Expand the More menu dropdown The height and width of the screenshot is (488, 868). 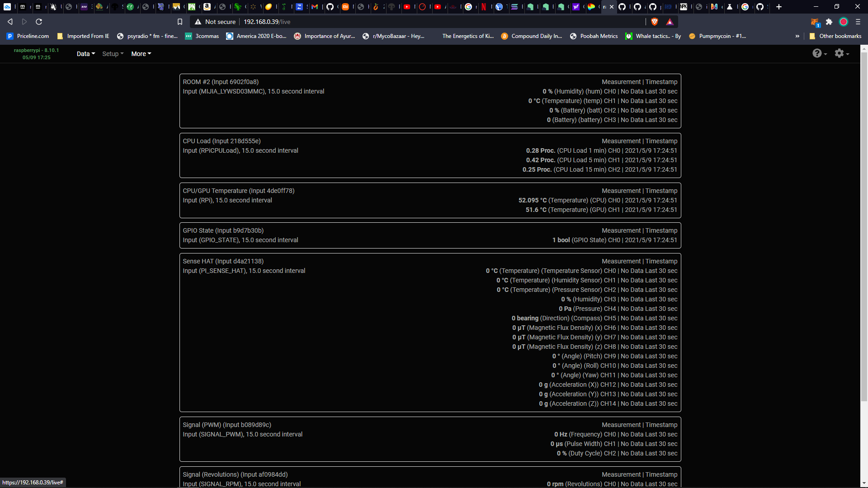pos(141,54)
